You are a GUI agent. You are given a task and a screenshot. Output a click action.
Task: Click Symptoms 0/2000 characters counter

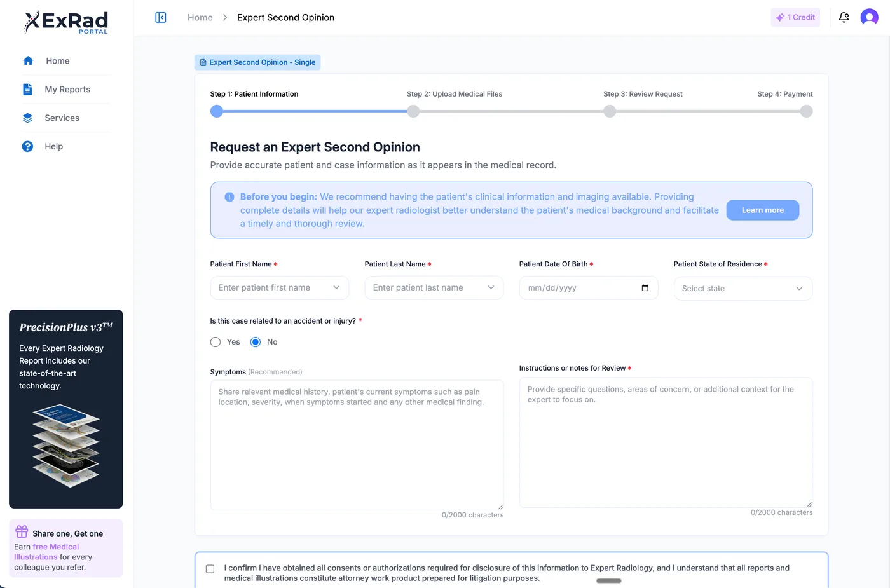[472, 515]
